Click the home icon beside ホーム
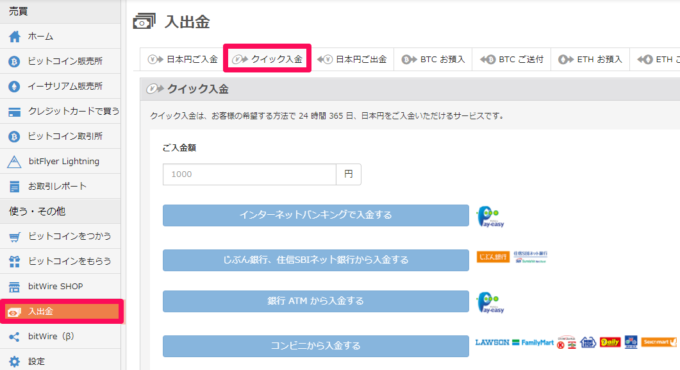680x370 pixels. (14, 36)
